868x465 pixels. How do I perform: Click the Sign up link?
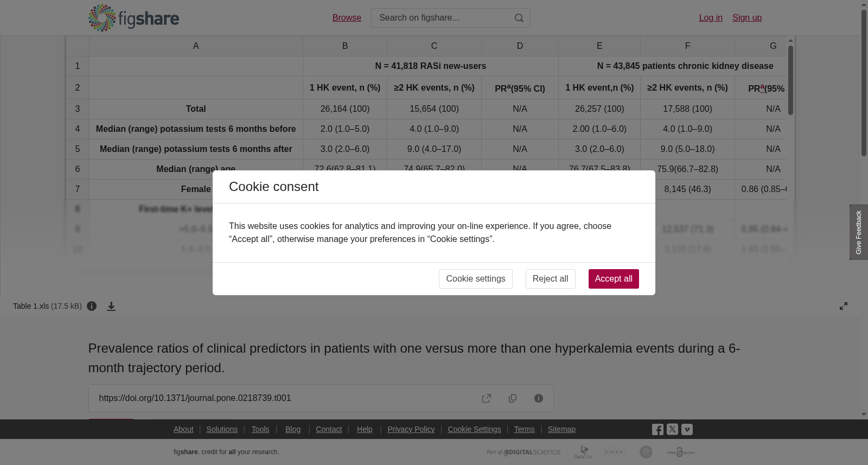pos(747,18)
